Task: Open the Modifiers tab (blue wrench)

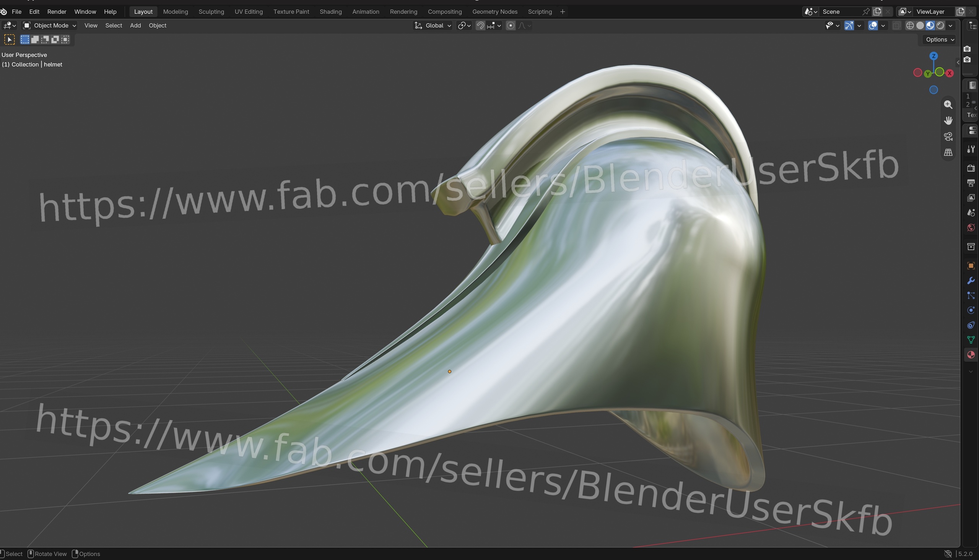Action: tap(971, 281)
